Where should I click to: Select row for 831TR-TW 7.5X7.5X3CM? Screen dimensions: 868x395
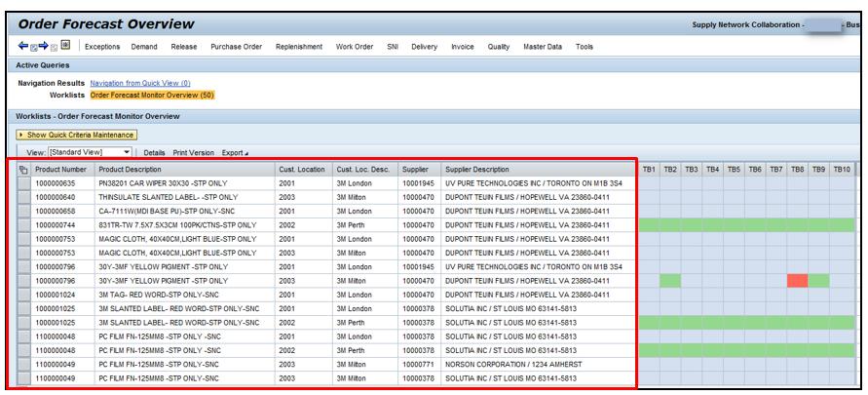(23, 225)
